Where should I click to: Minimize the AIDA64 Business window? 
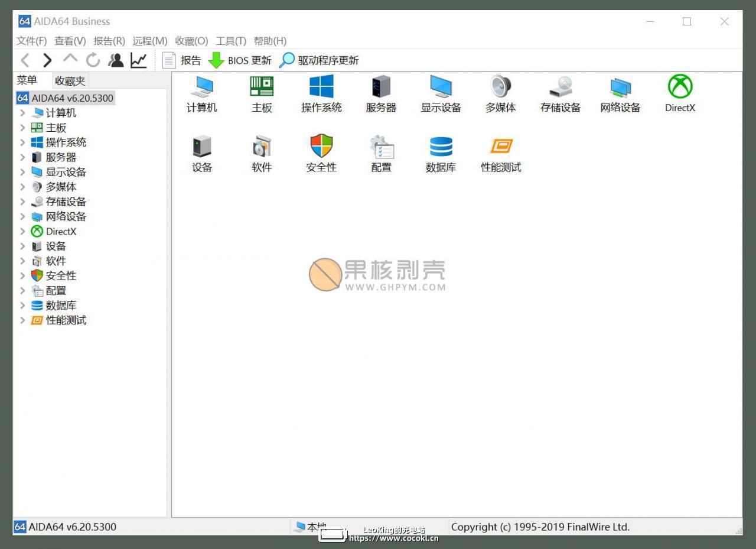pos(650,21)
